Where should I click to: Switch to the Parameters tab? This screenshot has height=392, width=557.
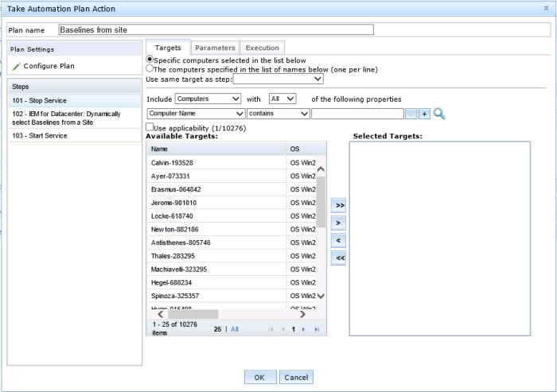(x=215, y=49)
